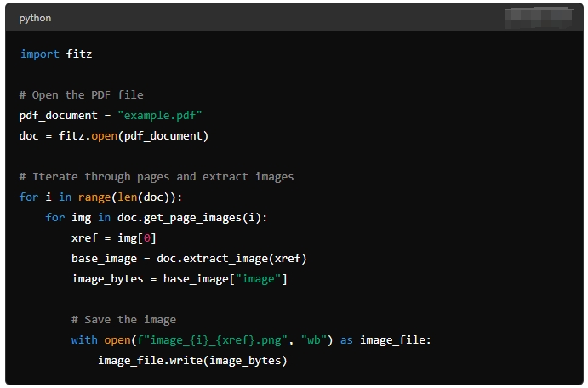Click the "for i in range(len(doc)):" line
This screenshot has width=588, height=388.
[100, 197]
